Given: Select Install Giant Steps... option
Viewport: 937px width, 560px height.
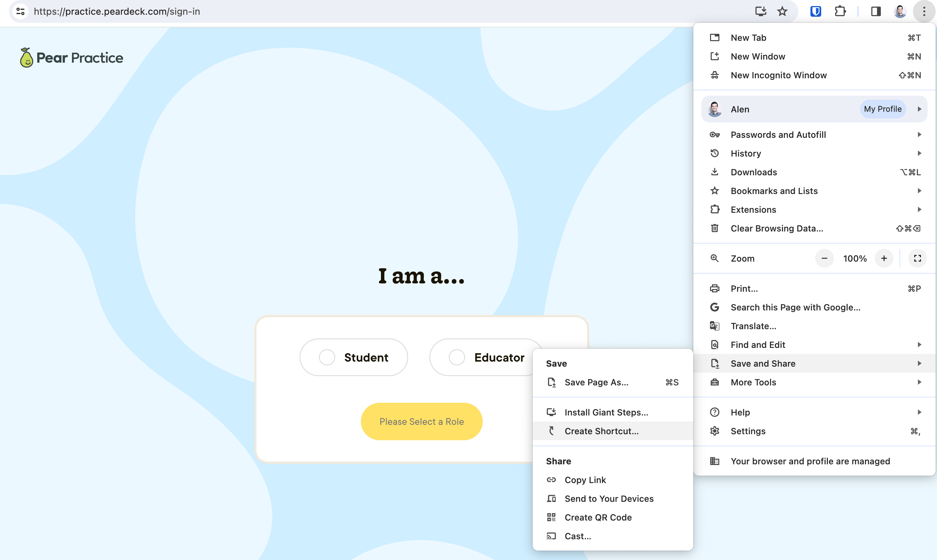Looking at the screenshot, I should click(612, 412).
